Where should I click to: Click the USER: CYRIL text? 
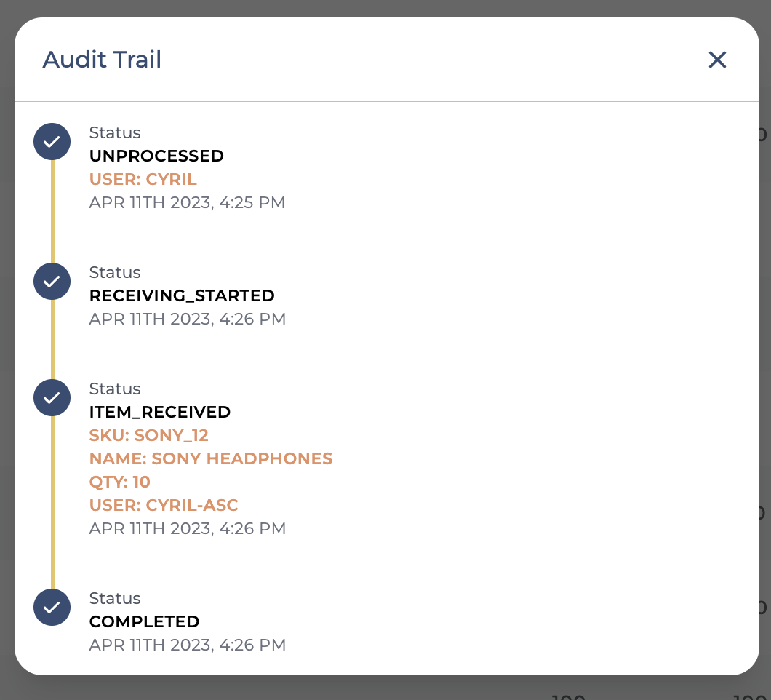click(143, 179)
